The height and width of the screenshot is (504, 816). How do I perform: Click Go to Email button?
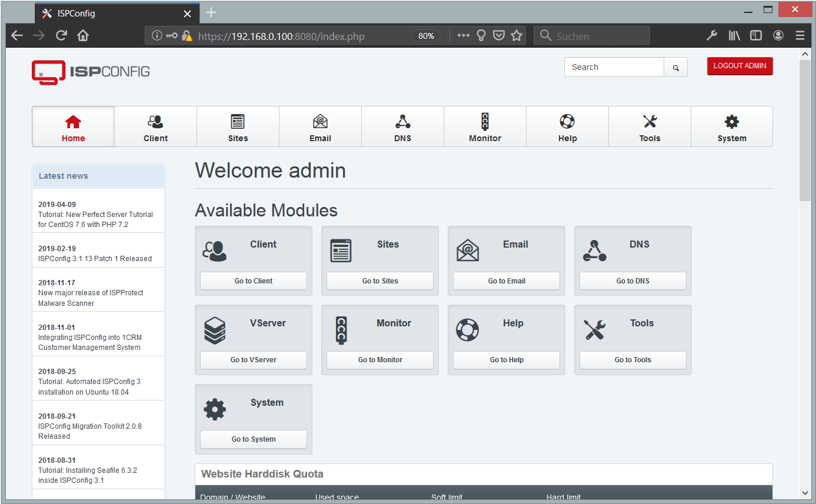click(x=507, y=281)
